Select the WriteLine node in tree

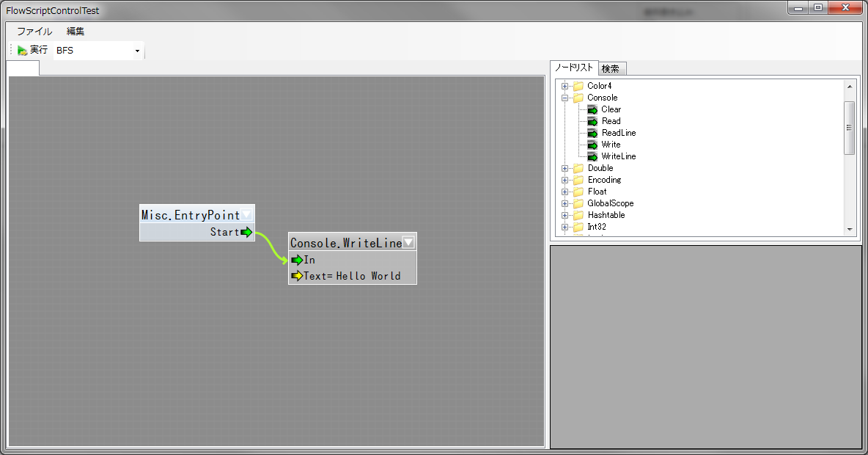[x=618, y=156]
